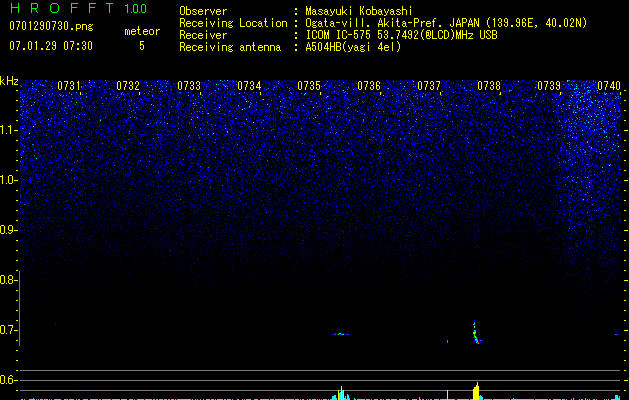Click the kHz frequency axis unit label
Image resolution: width=629 pixels, height=400 pixels.
coord(9,81)
